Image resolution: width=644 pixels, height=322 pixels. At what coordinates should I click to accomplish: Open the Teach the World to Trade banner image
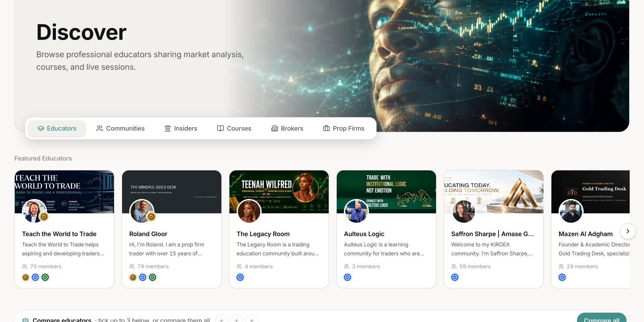coord(64,192)
